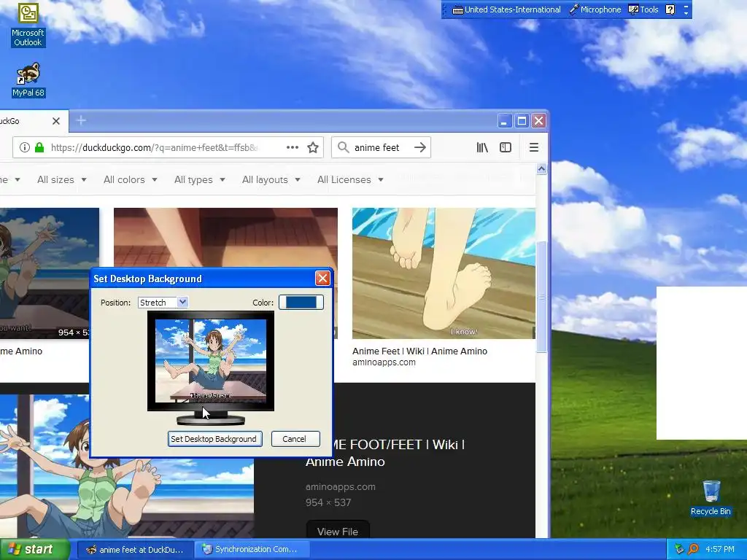This screenshot has height=560, width=747.
Task: Expand the All Licenses filter
Action: 350,180
